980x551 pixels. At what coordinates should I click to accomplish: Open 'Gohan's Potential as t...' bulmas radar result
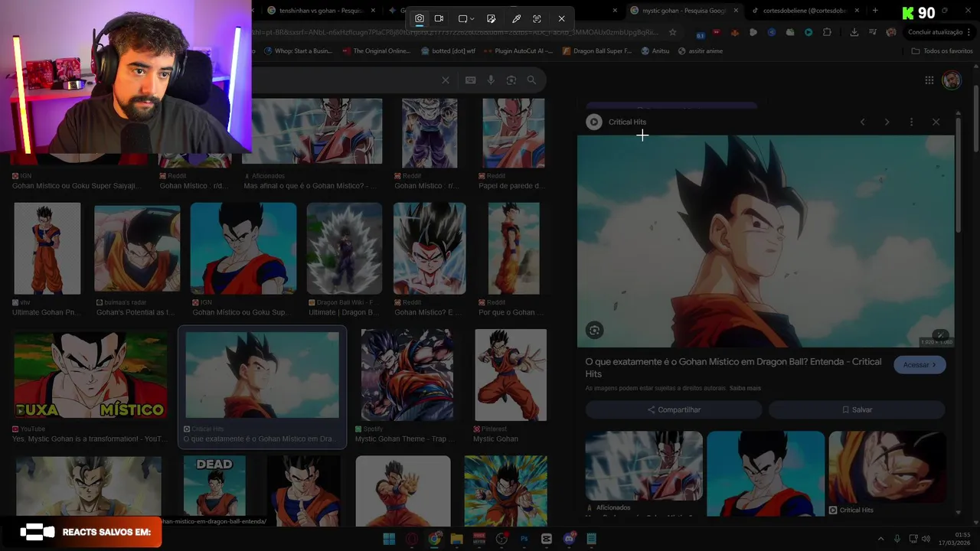click(x=137, y=248)
